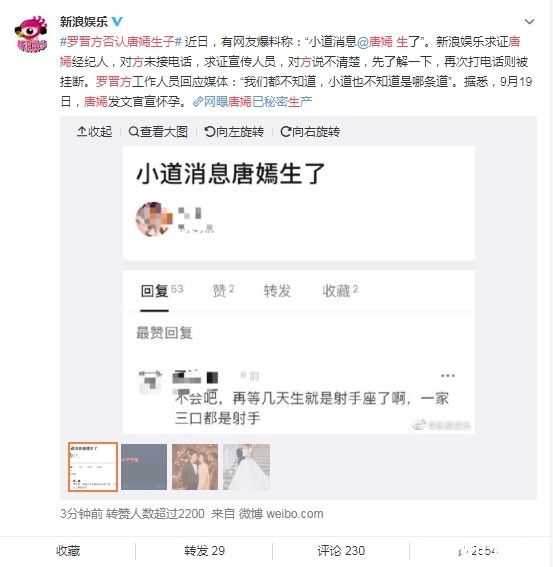Select the fourth wedding dress thumbnail
Screen dimensions: 553x567
(246, 467)
